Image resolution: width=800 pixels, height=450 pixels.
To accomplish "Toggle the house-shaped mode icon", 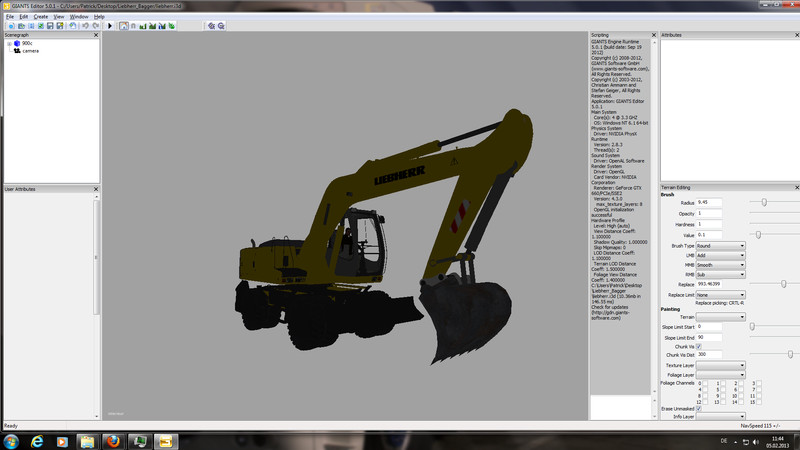I will click(123, 26).
